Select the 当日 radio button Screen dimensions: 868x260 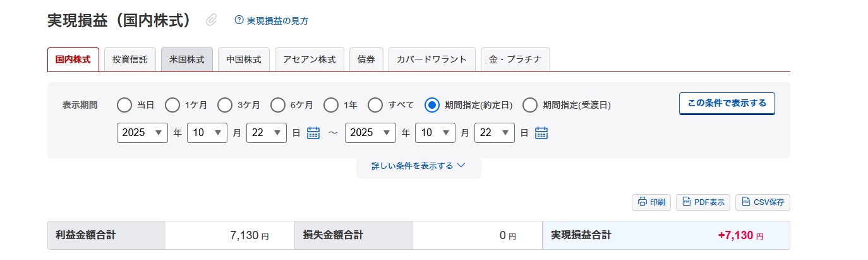(124, 105)
